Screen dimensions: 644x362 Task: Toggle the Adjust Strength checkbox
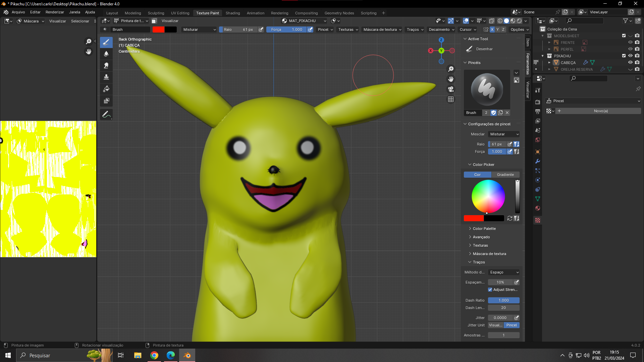click(x=490, y=290)
